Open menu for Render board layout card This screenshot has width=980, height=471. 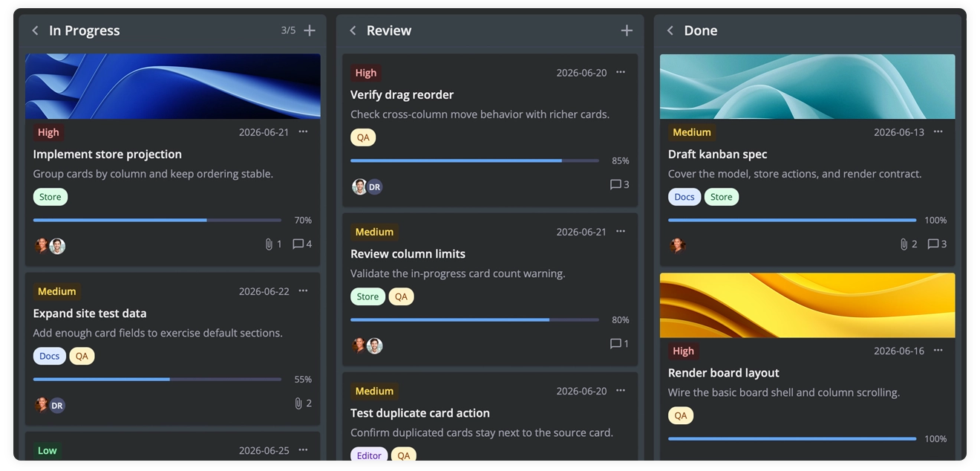coord(938,350)
